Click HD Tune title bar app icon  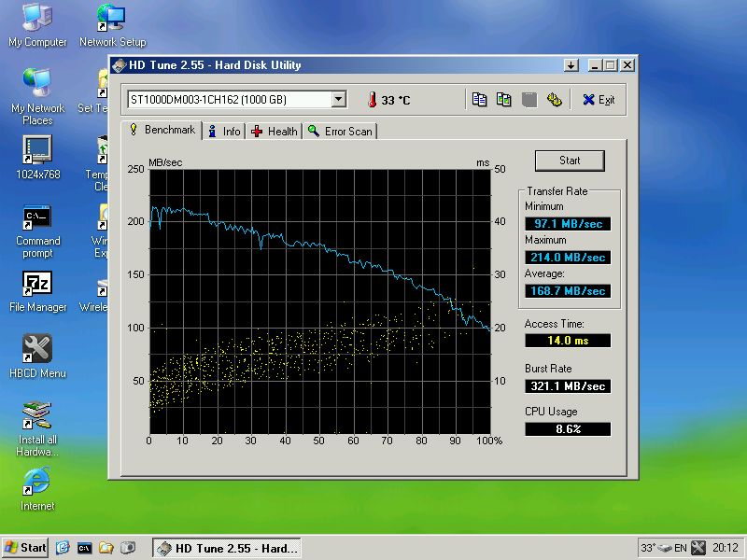(x=119, y=65)
